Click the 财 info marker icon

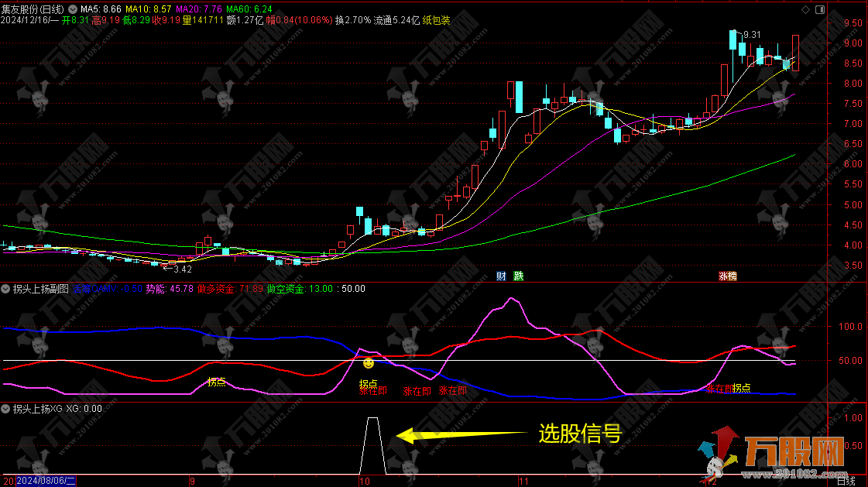pos(501,276)
